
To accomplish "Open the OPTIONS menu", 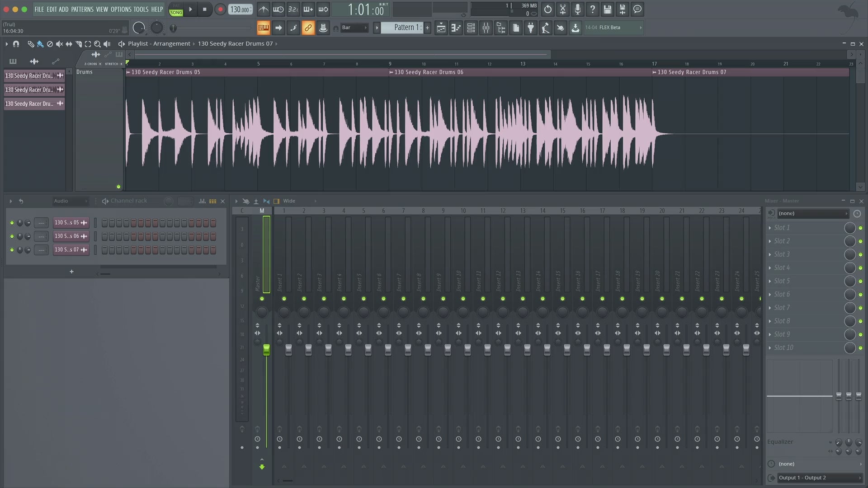I will pos(121,9).
